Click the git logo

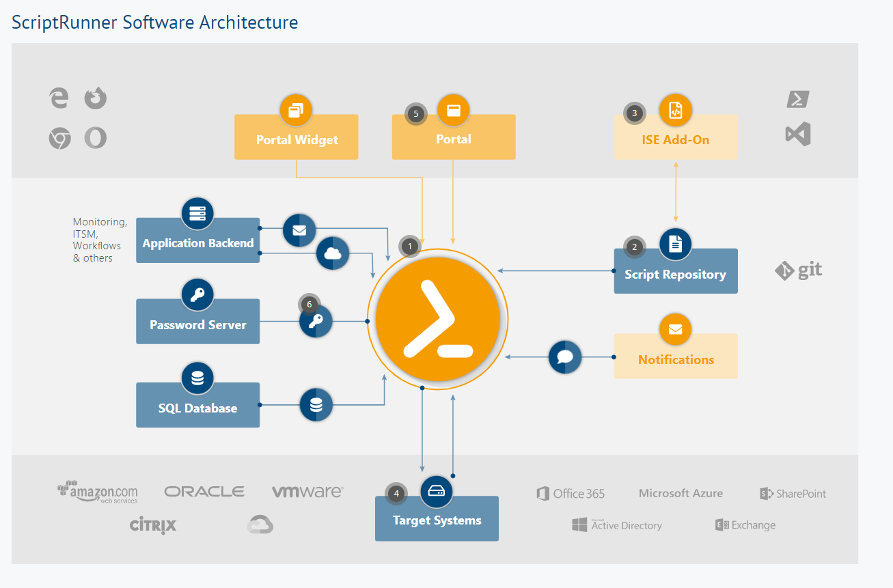point(798,270)
